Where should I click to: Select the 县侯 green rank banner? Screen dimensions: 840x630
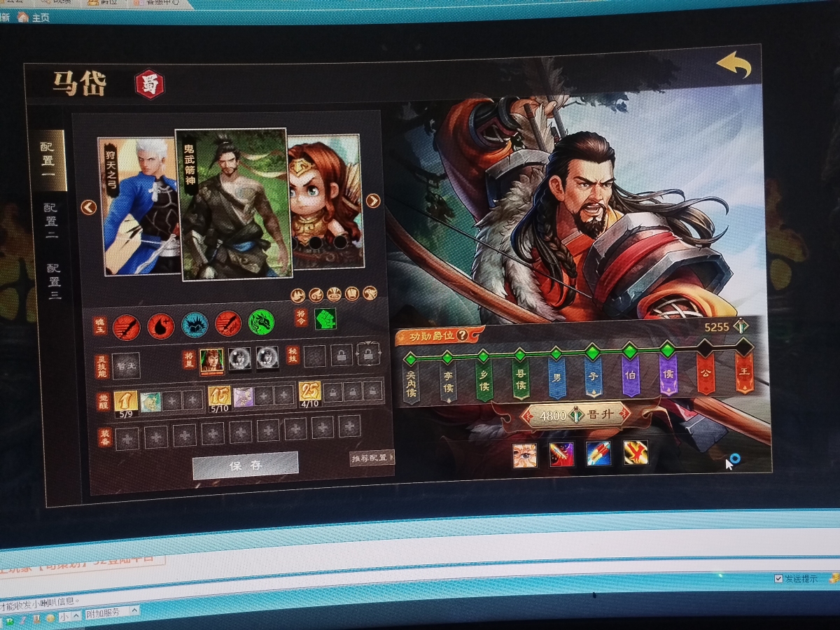point(520,379)
